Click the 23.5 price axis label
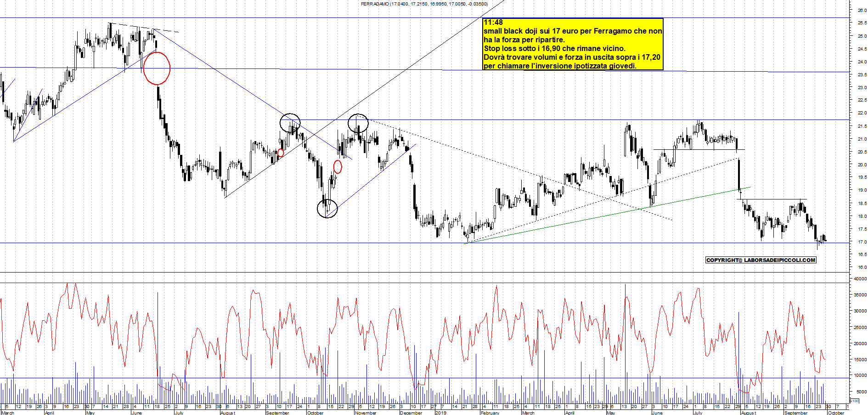The width and height of the screenshot is (868, 415). click(x=862, y=74)
